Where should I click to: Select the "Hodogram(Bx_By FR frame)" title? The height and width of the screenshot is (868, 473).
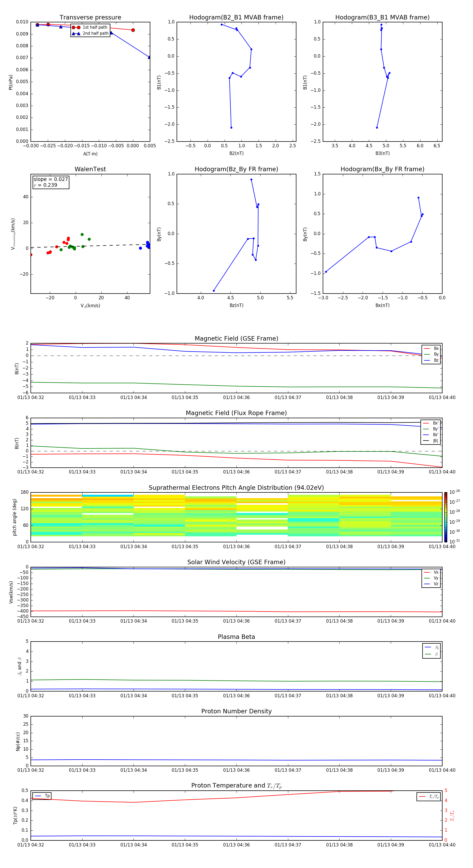382,169
